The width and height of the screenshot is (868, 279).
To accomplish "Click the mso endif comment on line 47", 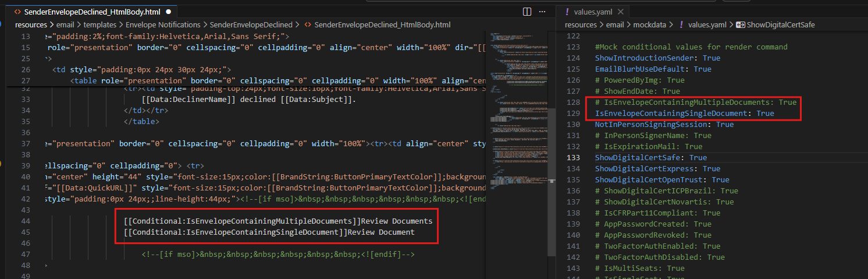I will pos(278,254).
